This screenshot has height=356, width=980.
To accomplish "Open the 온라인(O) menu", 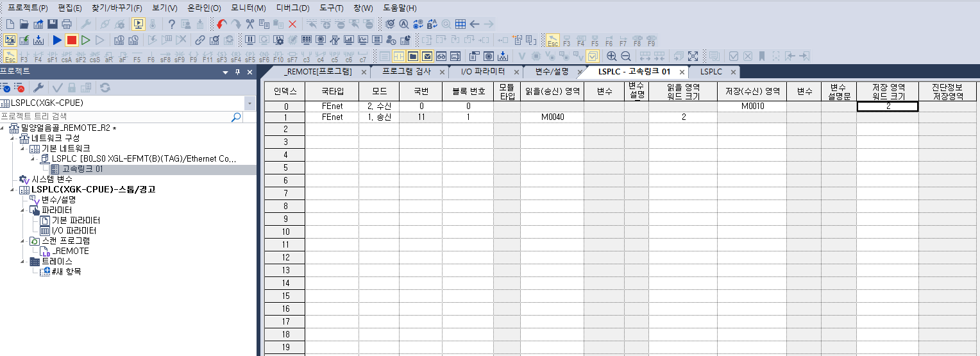I will [204, 8].
